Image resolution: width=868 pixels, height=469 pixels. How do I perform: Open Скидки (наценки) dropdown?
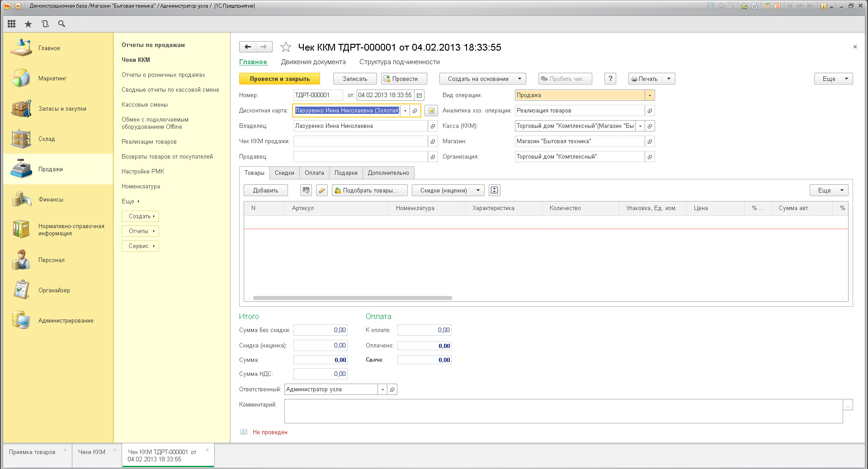click(448, 190)
